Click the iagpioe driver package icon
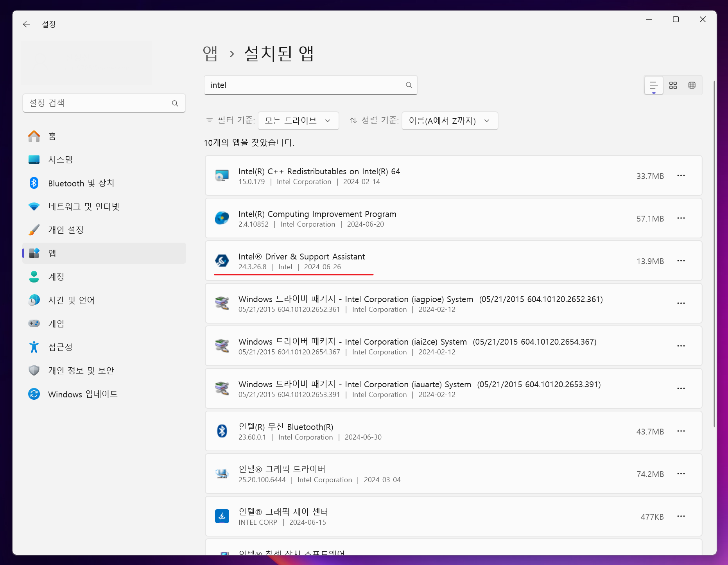Image resolution: width=728 pixels, height=565 pixels. pos(222,303)
